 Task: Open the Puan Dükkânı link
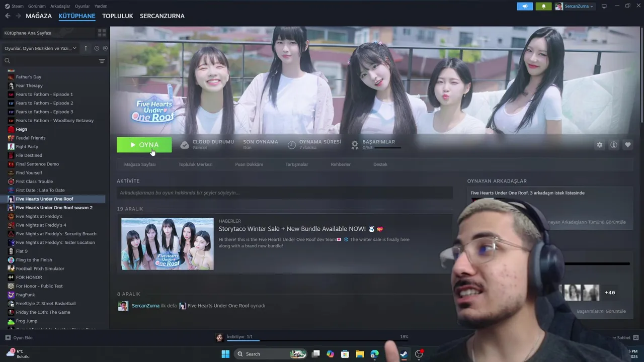[x=249, y=164]
